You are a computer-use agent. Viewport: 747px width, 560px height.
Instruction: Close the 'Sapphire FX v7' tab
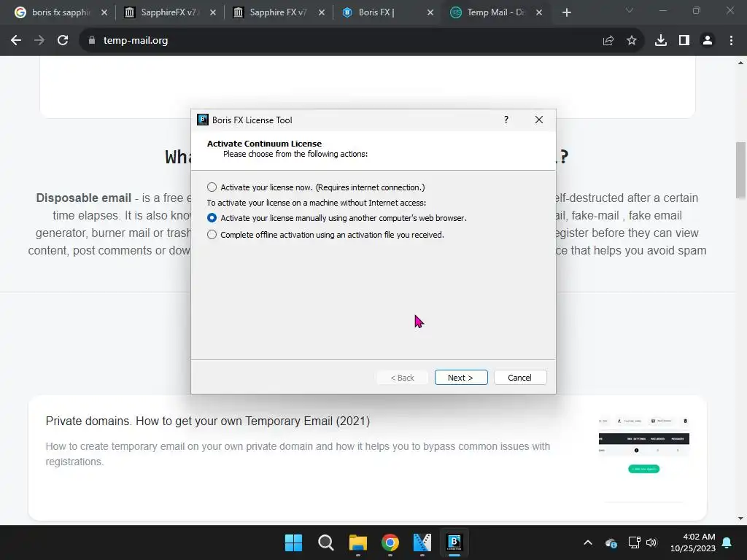pyautogui.click(x=322, y=13)
